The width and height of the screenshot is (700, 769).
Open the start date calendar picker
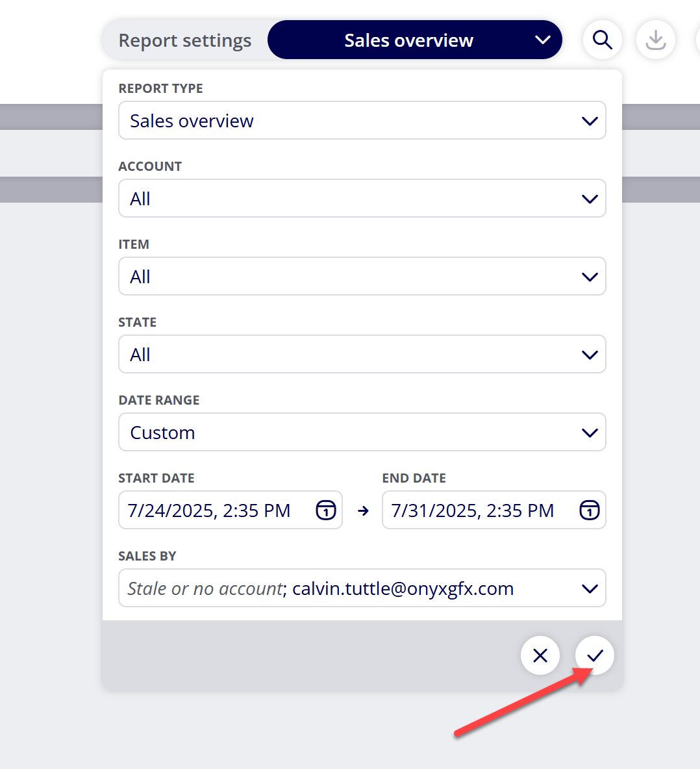point(325,510)
